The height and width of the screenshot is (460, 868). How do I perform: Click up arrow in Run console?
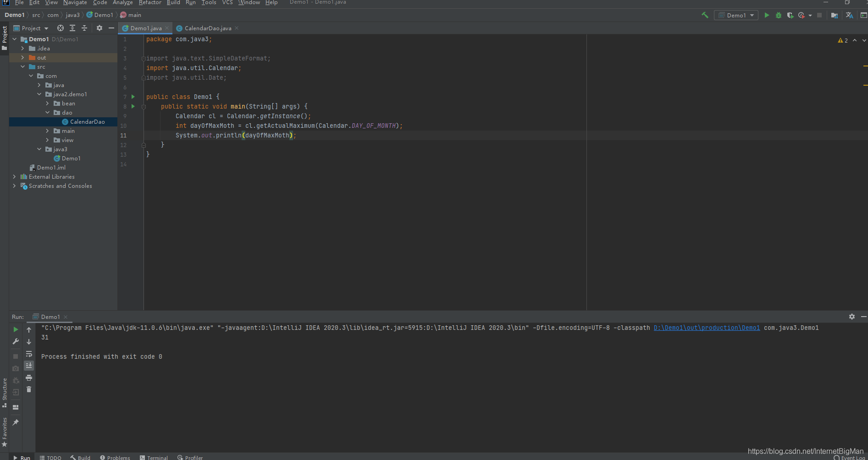pos(29,329)
